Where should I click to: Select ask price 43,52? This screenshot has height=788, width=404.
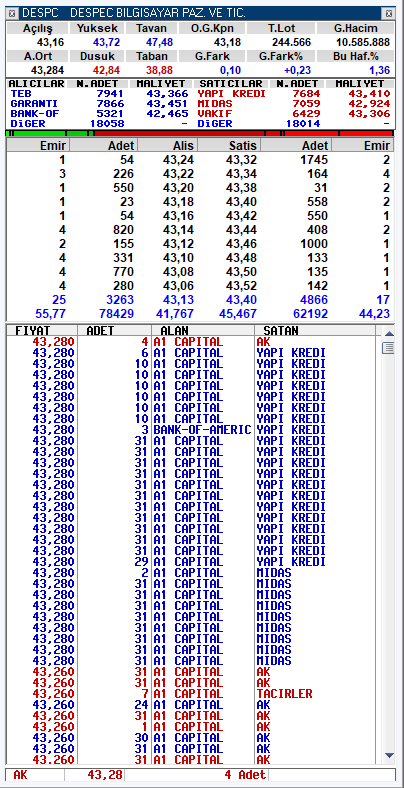click(241, 286)
